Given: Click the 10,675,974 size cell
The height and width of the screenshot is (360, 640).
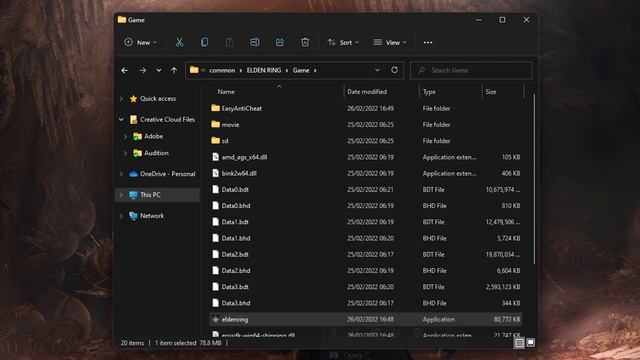Looking at the screenshot, I should click(x=502, y=189).
